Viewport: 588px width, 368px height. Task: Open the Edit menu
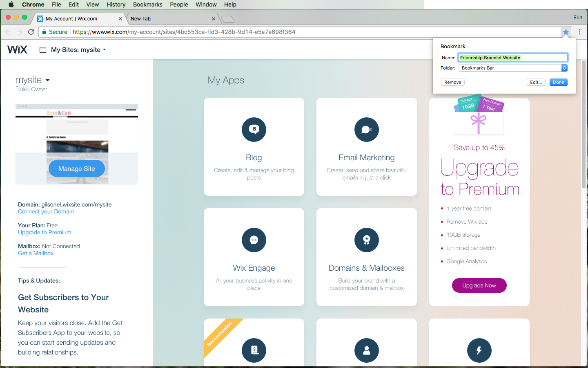coord(74,4)
